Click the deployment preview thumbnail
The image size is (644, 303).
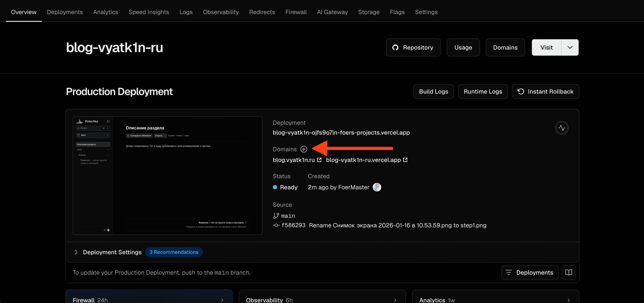pyautogui.click(x=167, y=175)
